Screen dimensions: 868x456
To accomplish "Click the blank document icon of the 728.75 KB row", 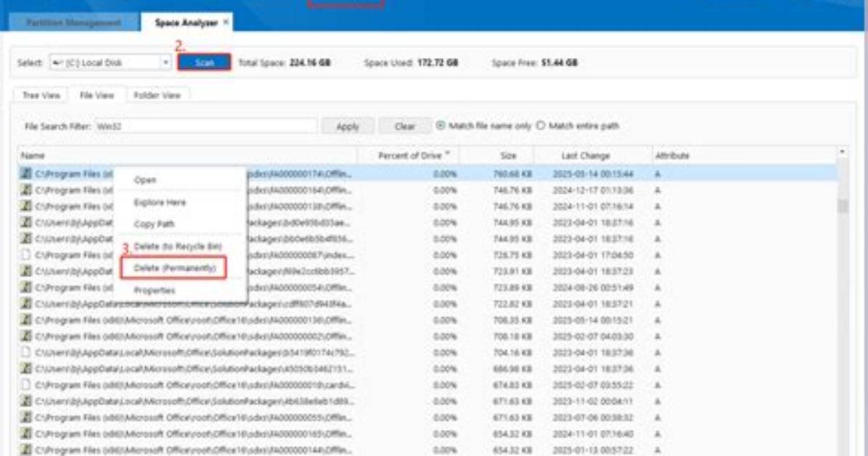I will [26, 255].
